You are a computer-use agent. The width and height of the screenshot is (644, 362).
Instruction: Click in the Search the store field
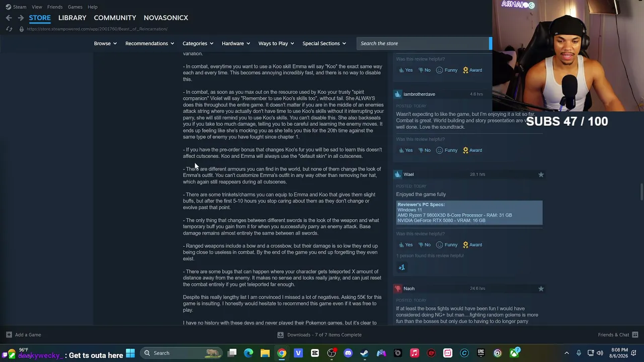click(x=424, y=43)
